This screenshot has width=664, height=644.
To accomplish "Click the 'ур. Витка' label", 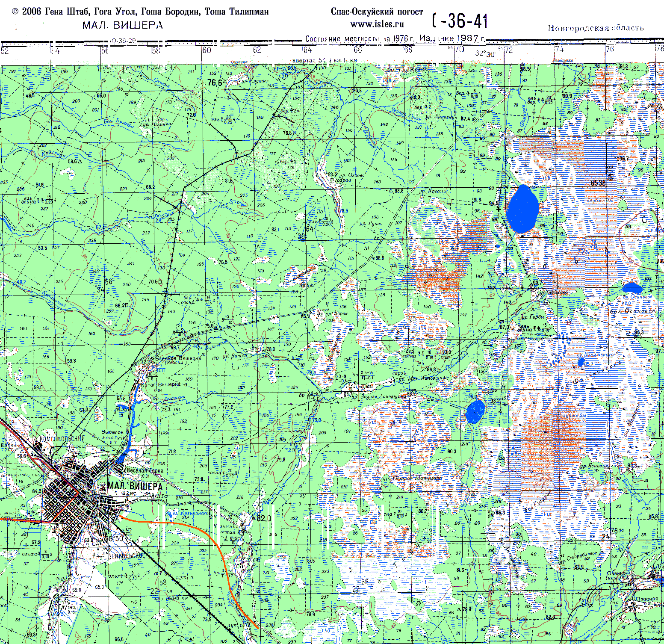I will click(x=234, y=356).
